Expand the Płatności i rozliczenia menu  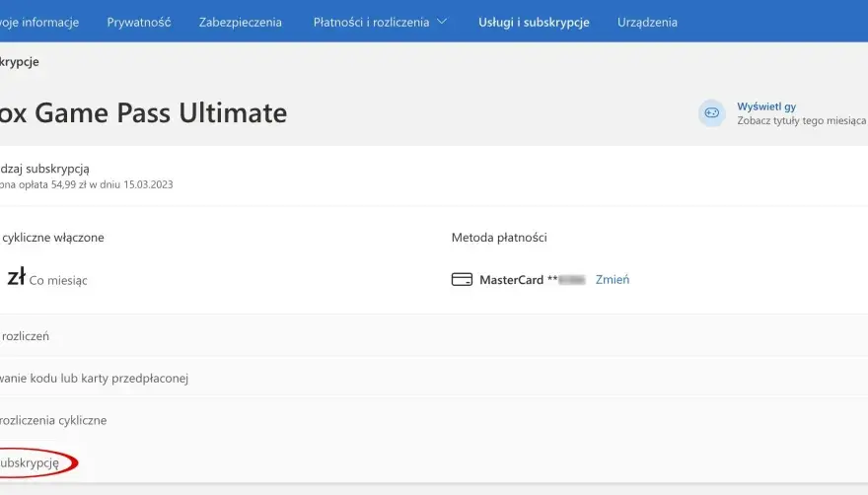pos(380,22)
